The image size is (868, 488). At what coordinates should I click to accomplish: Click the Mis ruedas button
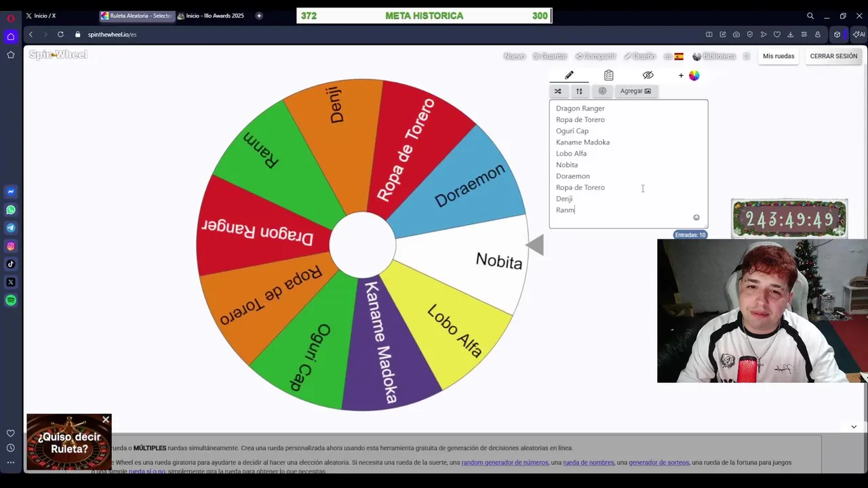click(x=778, y=56)
